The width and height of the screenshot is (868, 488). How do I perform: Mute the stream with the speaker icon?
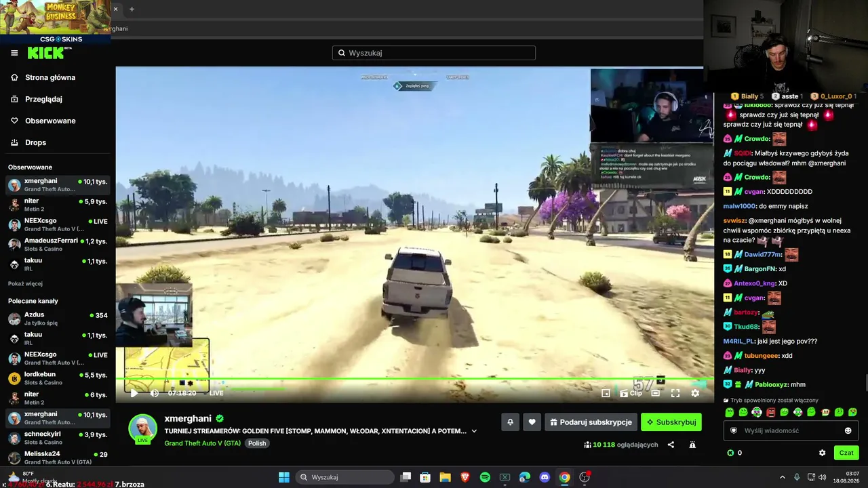pyautogui.click(x=154, y=393)
